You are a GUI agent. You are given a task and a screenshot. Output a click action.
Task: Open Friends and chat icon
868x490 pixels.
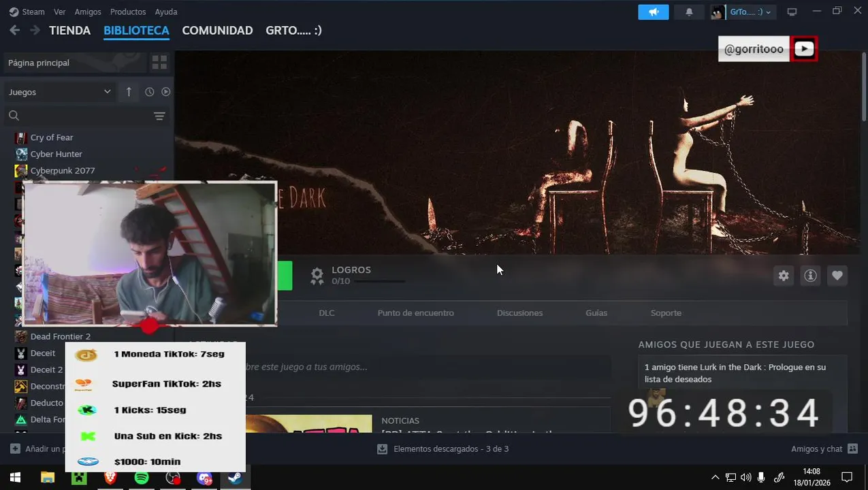pos(852,449)
